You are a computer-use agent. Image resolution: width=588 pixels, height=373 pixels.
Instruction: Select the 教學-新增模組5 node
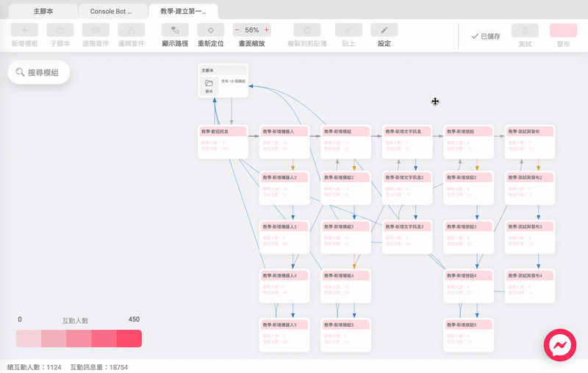[345, 335]
